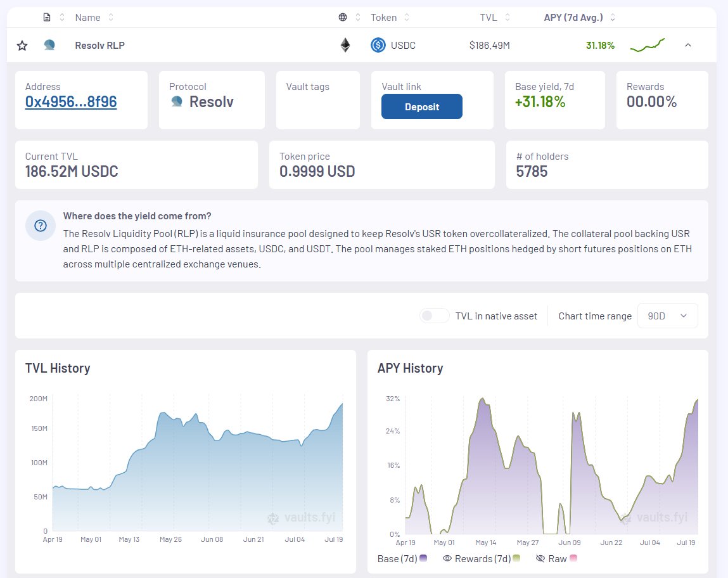Screen dimensions: 728x578
Task: Click the 31.18% APY value in row
Action: coord(600,46)
